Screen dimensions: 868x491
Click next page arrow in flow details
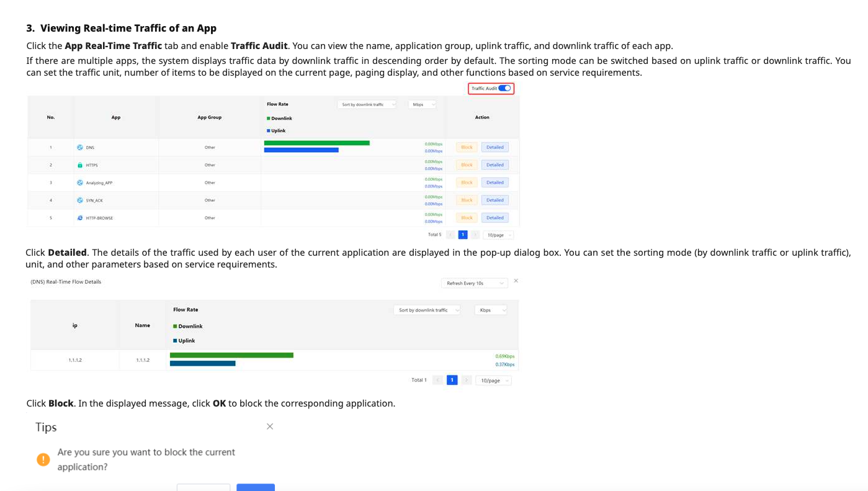point(467,380)
